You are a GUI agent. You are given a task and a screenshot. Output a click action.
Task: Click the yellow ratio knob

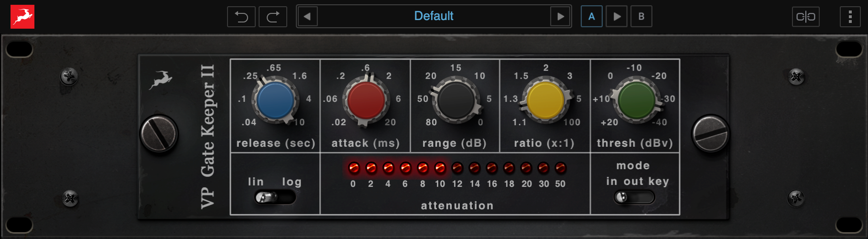pyautogui.click(x=545, y=100)
